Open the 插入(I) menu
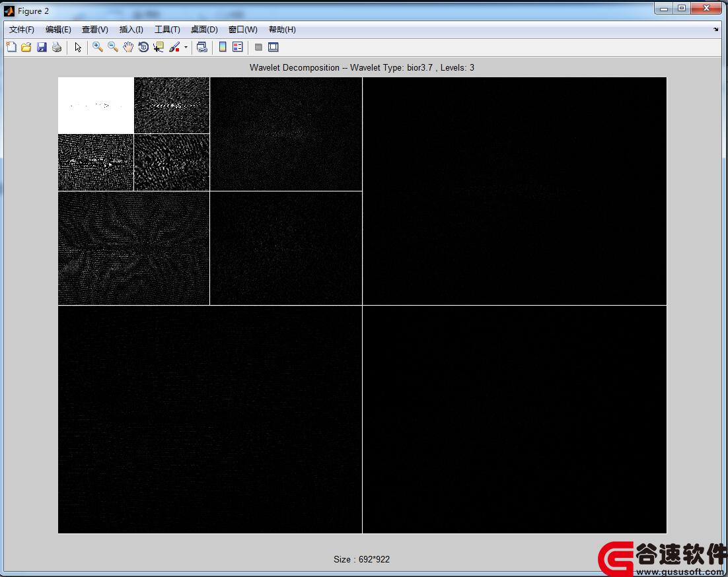 [x=131, y=30]
